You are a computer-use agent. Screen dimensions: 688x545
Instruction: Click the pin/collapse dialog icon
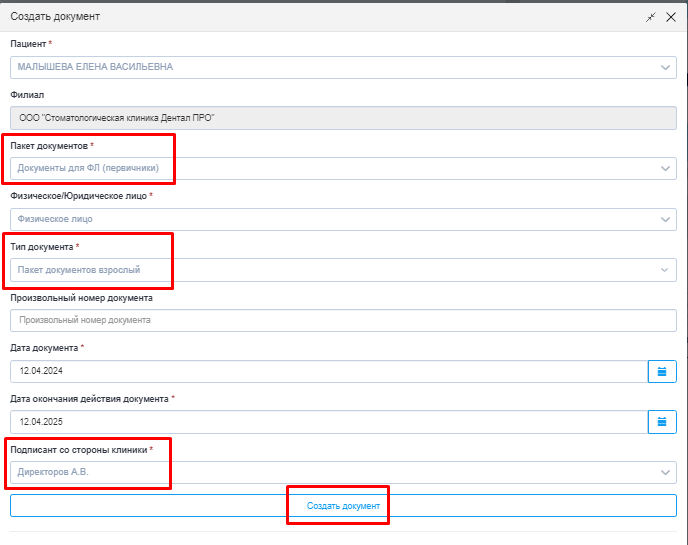[x=651, y=17]
